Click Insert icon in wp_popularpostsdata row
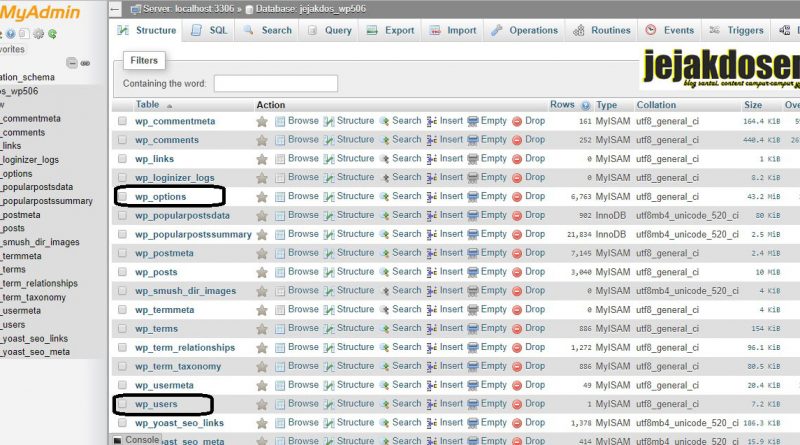 tap(432, 215)
